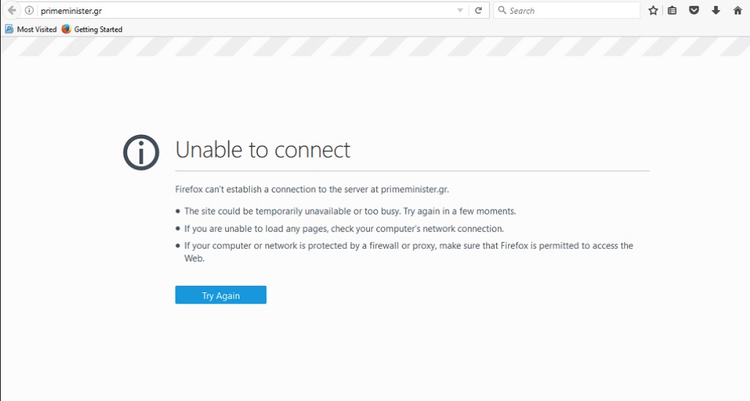The width and height of the screenshot is (750, 401).
Task: Open the Getting Started bookmark
Action: click(92, 29)
